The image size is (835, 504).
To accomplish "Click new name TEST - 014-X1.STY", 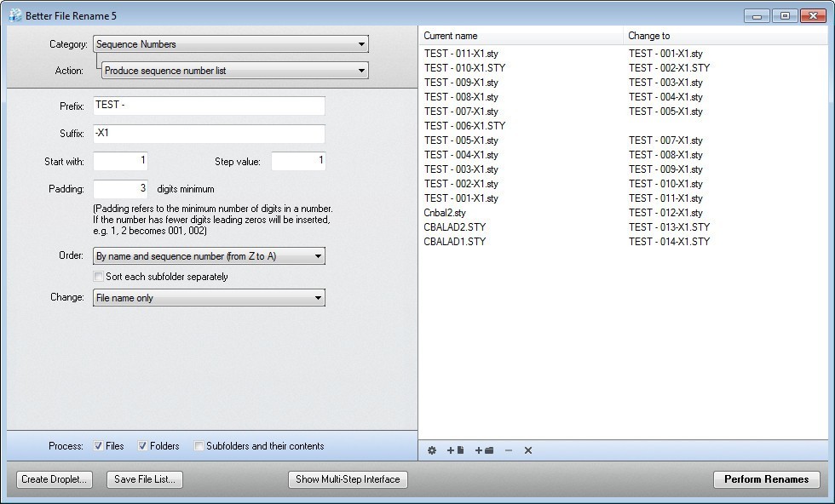I will click(x=669, y=241).
